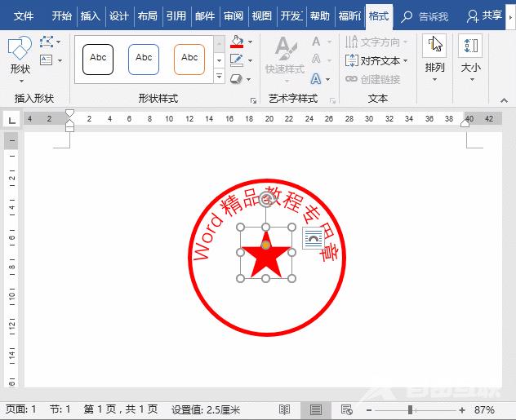Click the Edit Shape icon

48,42
